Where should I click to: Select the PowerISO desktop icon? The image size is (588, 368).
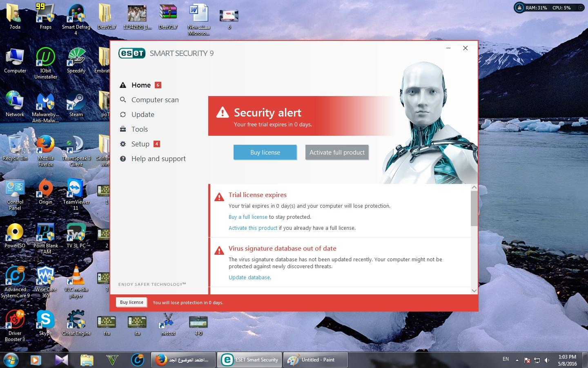pos(15,235)
